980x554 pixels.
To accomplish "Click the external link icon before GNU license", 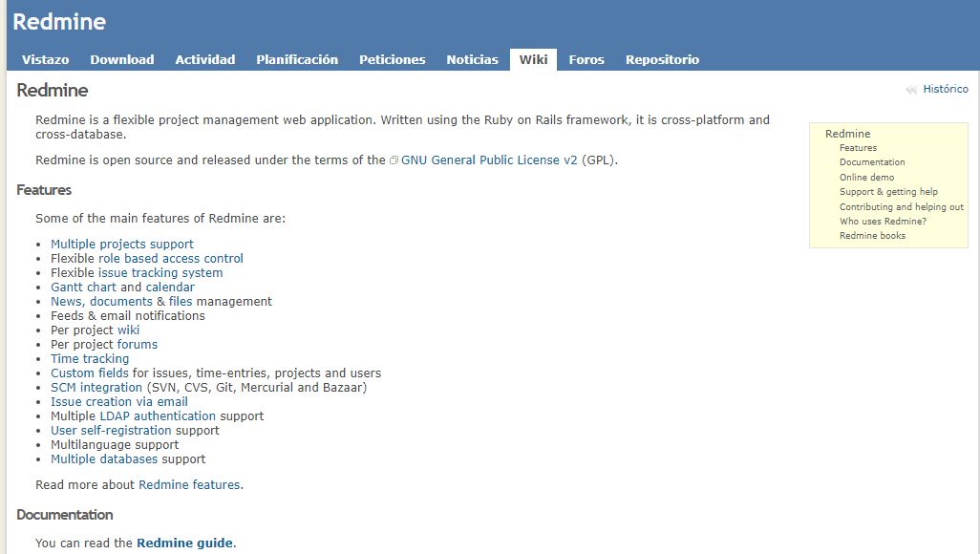I will (394, 160).
